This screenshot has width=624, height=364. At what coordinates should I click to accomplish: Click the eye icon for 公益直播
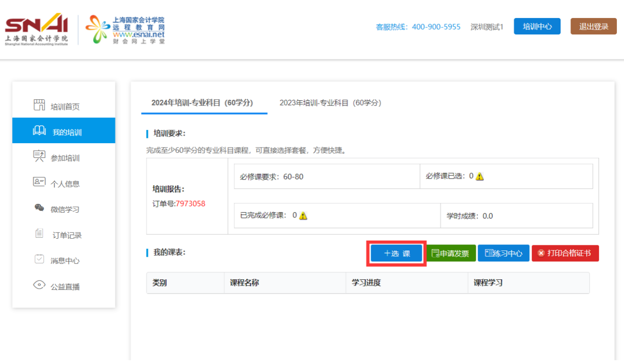pos(39,285)
